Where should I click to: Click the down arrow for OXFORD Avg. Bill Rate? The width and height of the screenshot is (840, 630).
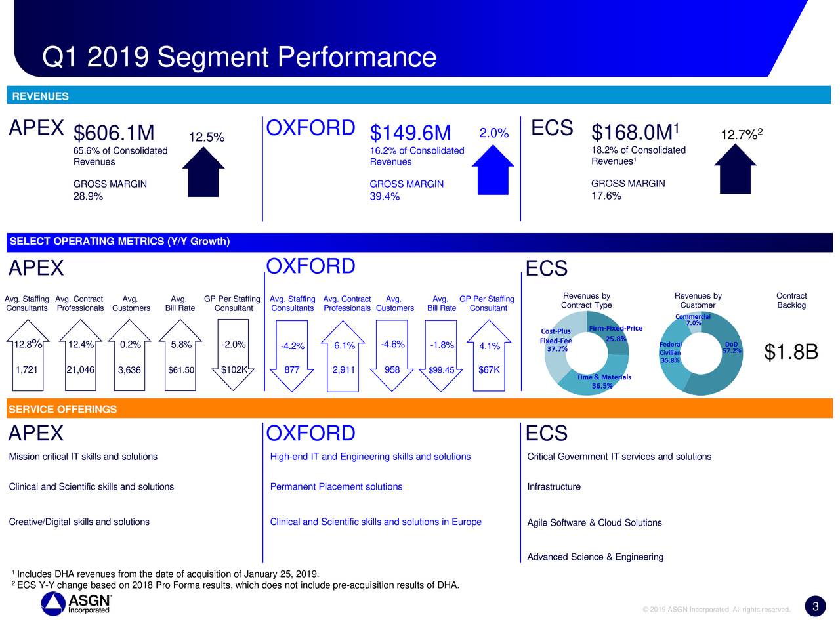(x=441, y=354)
